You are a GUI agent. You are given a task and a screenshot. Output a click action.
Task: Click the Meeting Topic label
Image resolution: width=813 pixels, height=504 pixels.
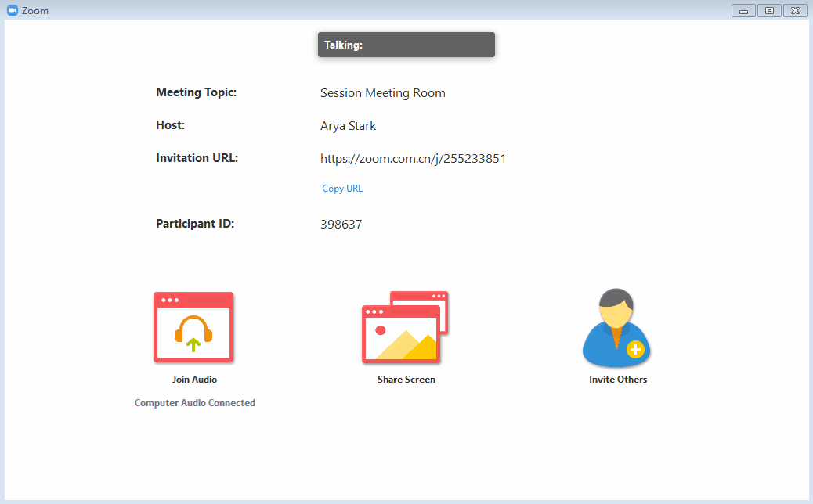click(196, 92)
